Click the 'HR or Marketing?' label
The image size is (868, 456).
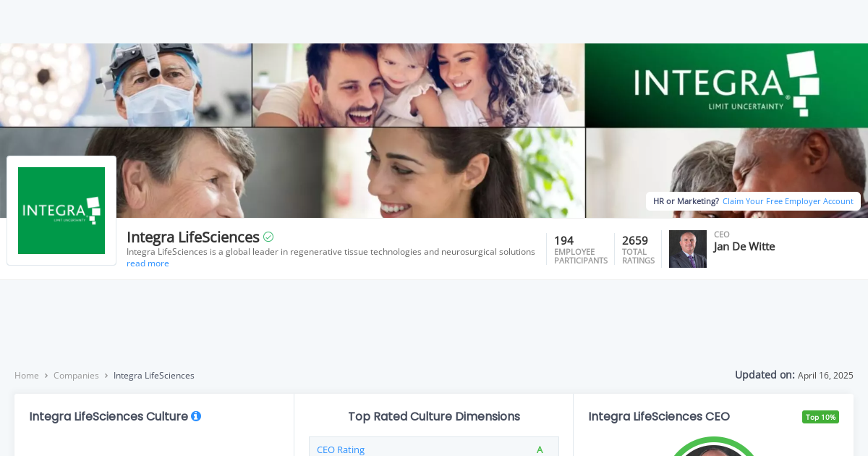[686, 201]
